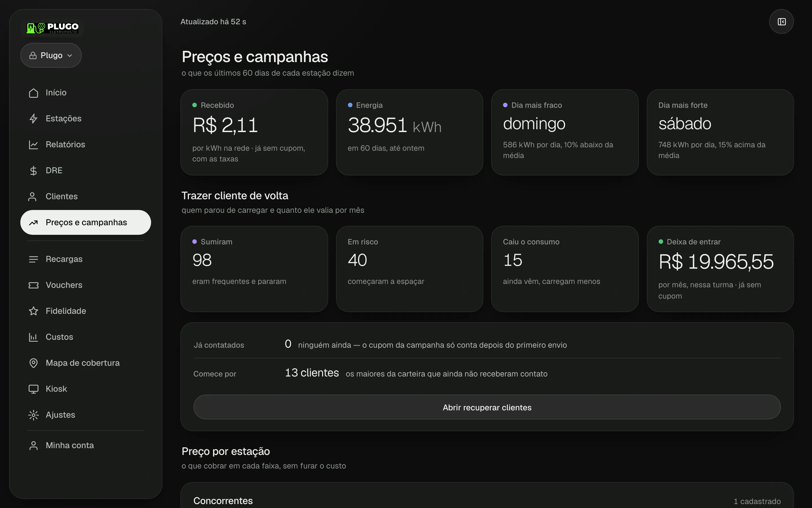Click the user icon beside Minha conta
Image resolution: width=812 pixels, height=508 pixels.
[x=33, y=446]
